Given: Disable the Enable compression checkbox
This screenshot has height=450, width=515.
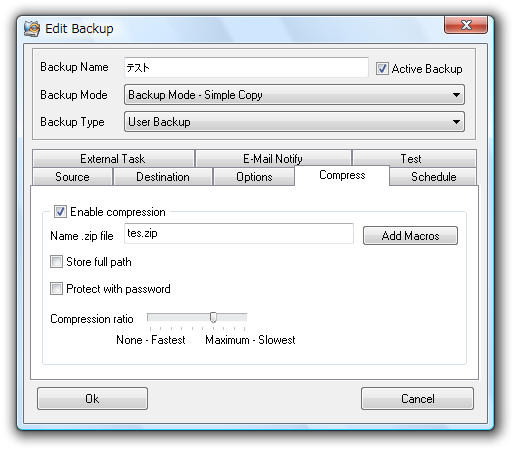Looking at the screenshot, I should [x=60, y=212].
